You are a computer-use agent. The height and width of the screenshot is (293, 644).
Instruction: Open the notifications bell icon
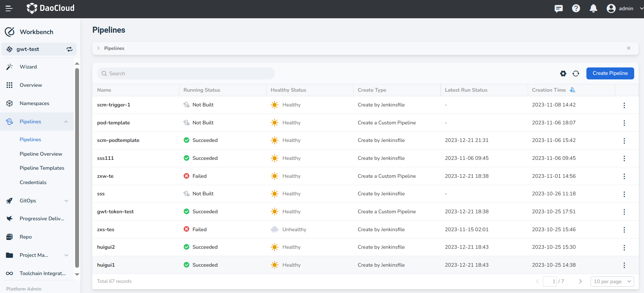click(593, 8)
